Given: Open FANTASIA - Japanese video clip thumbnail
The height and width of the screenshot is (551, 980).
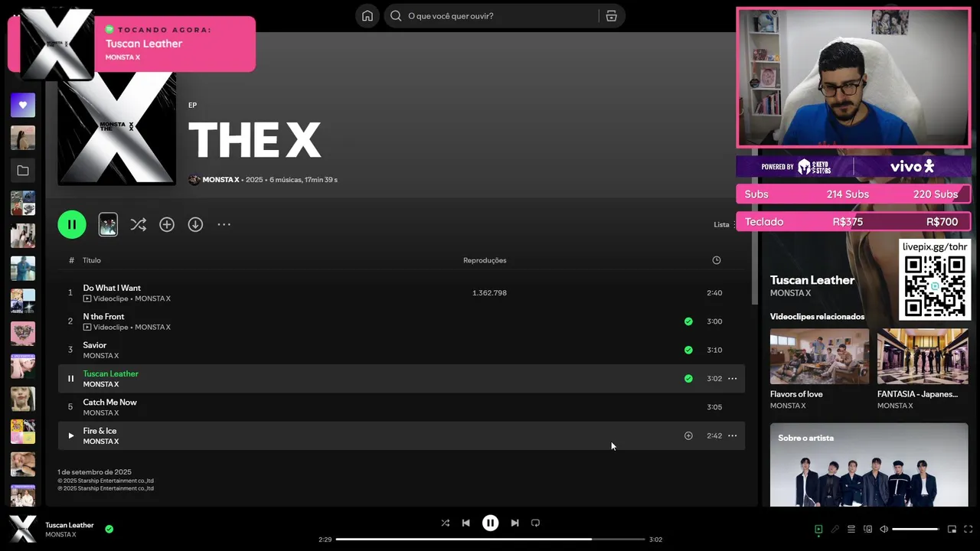Looking at the screenshot, I should [x=923, y=357].
